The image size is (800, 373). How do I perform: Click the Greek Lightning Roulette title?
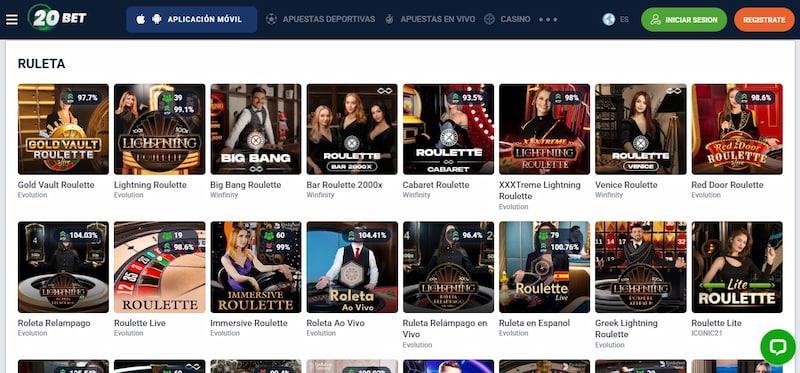pos(627,329)
